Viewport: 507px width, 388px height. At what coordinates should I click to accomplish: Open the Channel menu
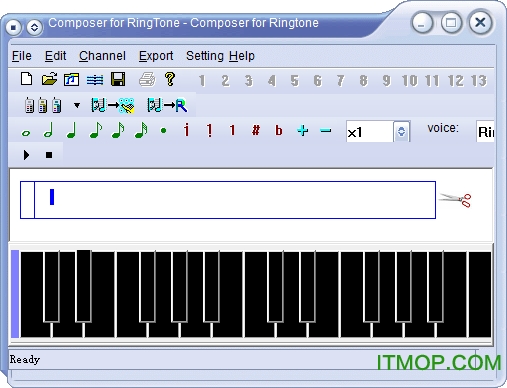102,56
